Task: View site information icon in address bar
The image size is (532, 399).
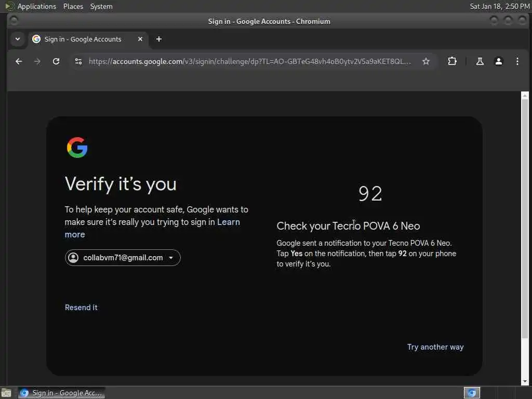Action: [x=78, y=61]
